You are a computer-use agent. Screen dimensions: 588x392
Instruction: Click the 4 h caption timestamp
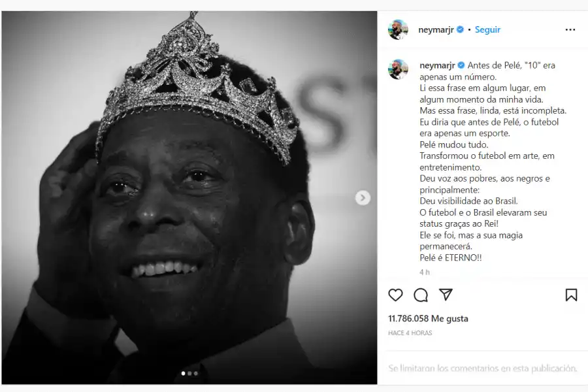[x=425, y=272]
